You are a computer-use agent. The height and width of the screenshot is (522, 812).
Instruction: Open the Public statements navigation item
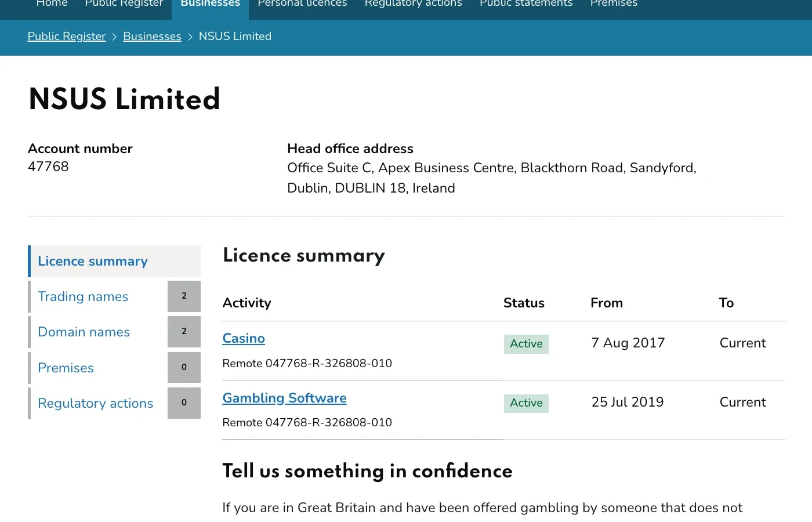(526, 3)
